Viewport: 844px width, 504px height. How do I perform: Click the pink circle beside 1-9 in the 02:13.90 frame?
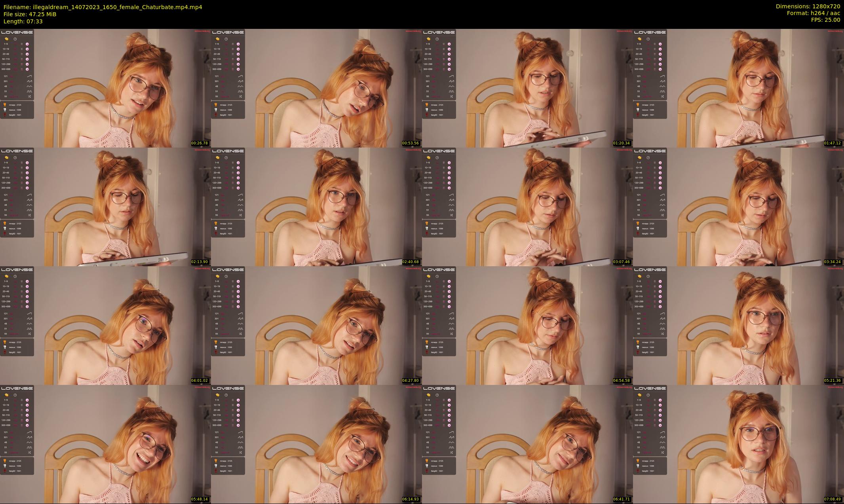pos(27,163)
